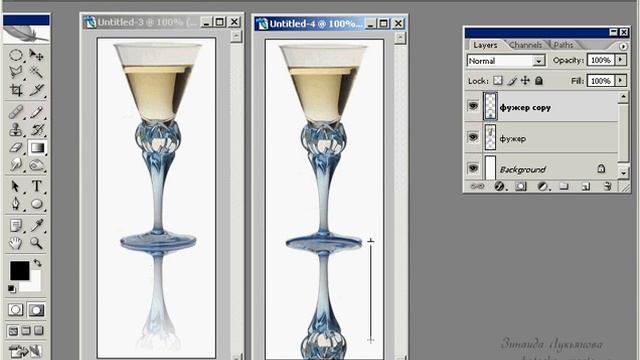Click Add layer mask button
Viewport: 640px width, 360px height.
520,187
